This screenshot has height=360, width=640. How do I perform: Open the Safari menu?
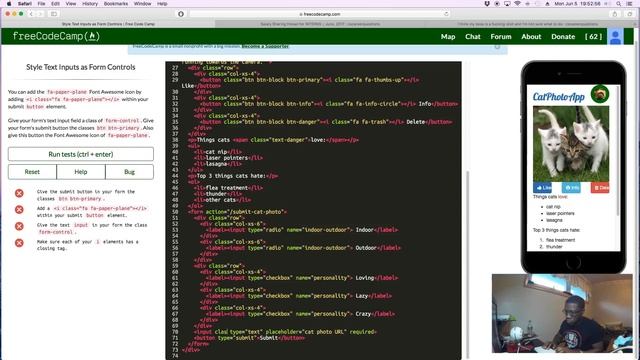click(25, 3)
